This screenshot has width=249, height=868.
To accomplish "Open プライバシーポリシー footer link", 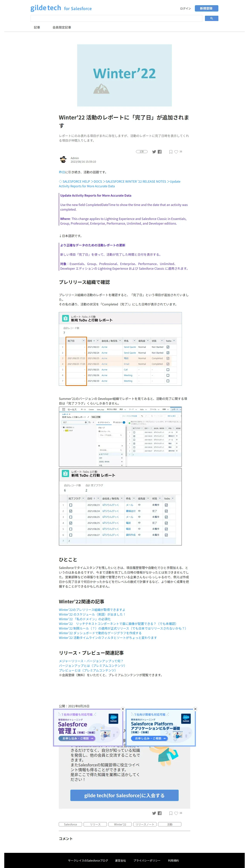I will pos(147,860).
